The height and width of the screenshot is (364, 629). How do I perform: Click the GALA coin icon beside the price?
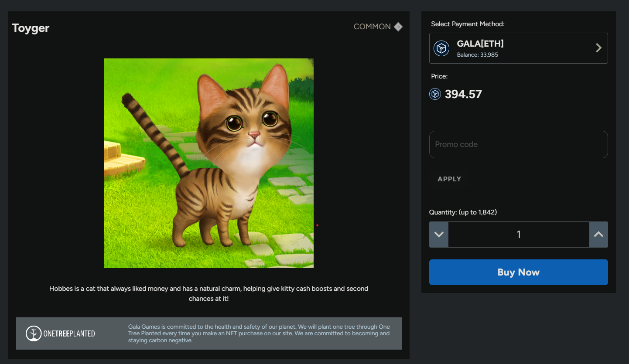click(435, 94)
